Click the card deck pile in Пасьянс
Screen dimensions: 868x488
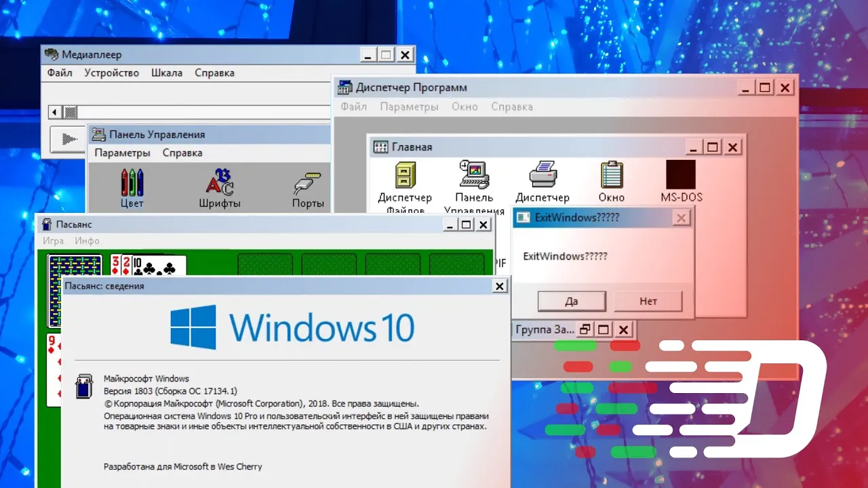tap(75, 291)
